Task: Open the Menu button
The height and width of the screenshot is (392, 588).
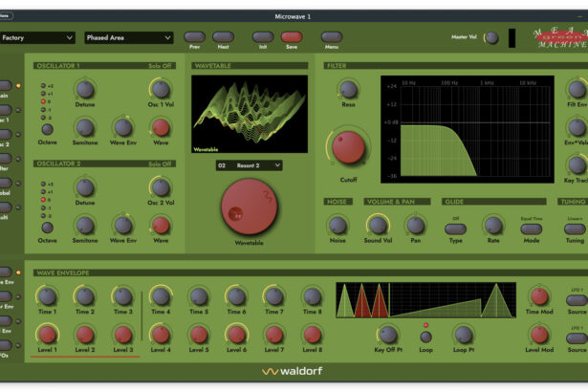Action: click(x=332, y=36)
